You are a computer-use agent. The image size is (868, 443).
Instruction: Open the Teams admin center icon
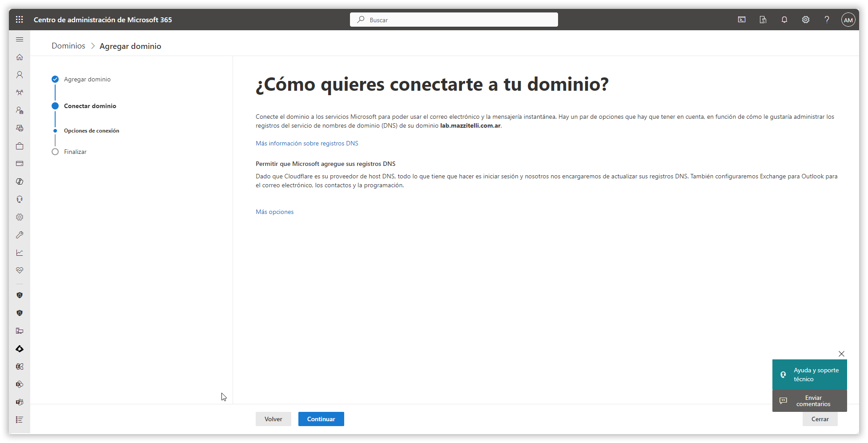(20, 402)
